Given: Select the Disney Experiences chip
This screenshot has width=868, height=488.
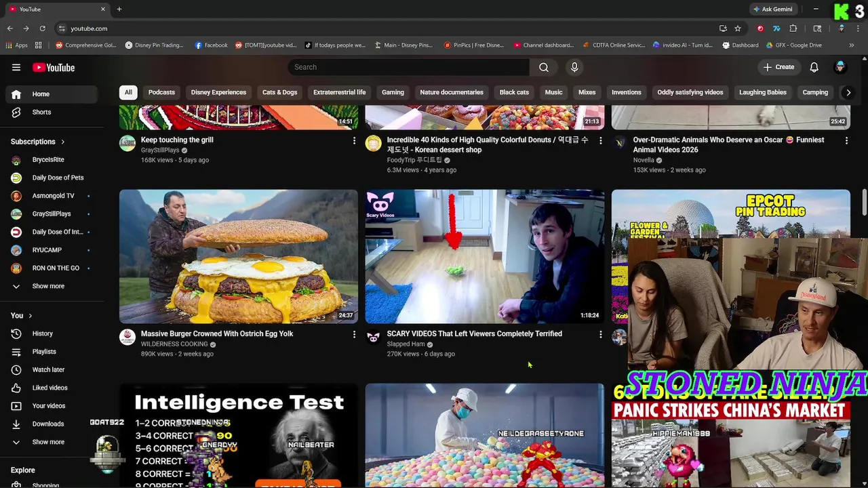Looking at the screenshot, I should [218, 92].
